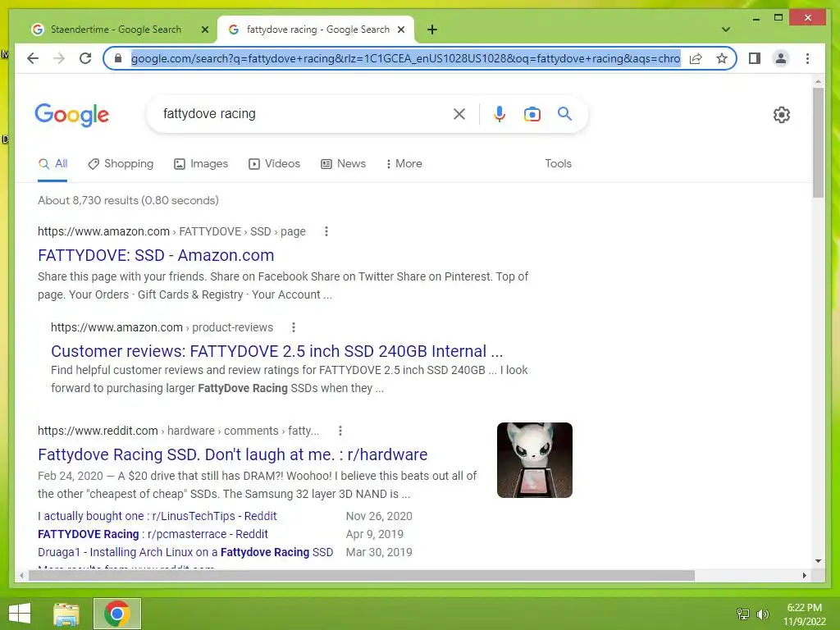840x630 pixels.
Task: Open a new browser tab
Action: coord(432,30)
